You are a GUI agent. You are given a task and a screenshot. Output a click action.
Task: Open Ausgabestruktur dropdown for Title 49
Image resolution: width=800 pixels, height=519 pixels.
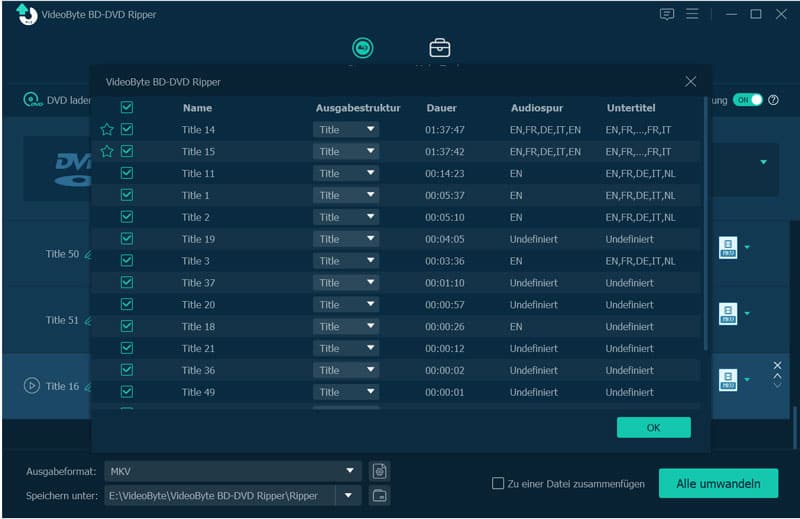[346, 392]
